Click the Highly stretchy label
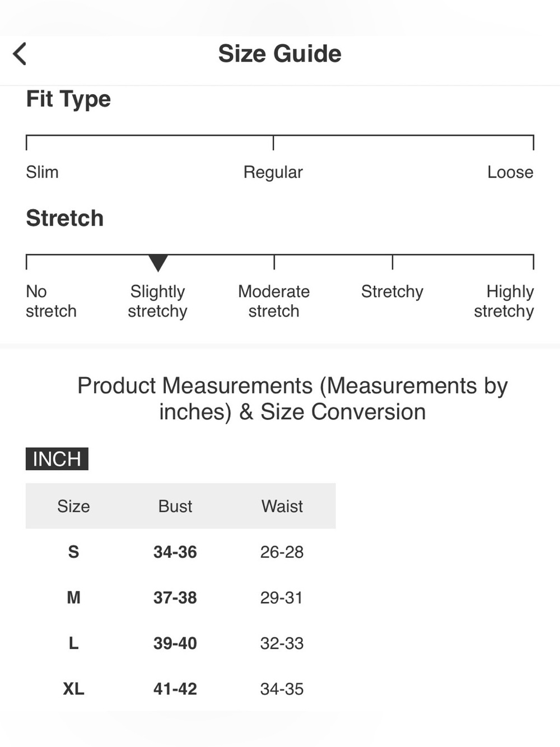Viewport: 560px width, 747px height. tap(504, 301)
